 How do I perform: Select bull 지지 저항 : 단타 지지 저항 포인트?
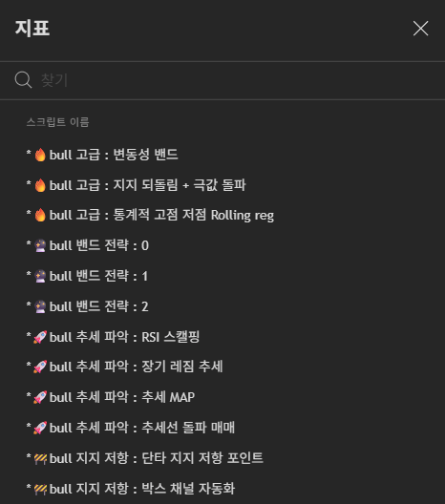coord(222,458)
